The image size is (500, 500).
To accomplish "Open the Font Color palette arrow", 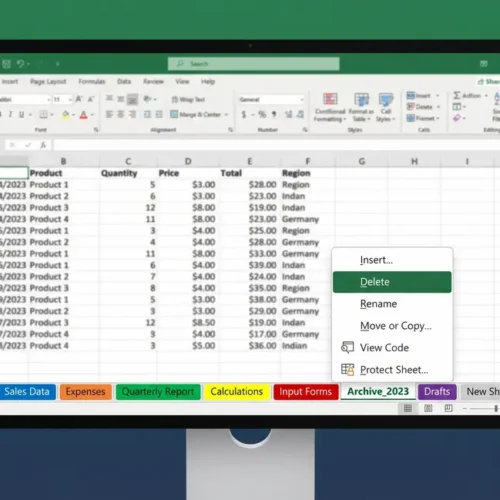I will [92, 115].
